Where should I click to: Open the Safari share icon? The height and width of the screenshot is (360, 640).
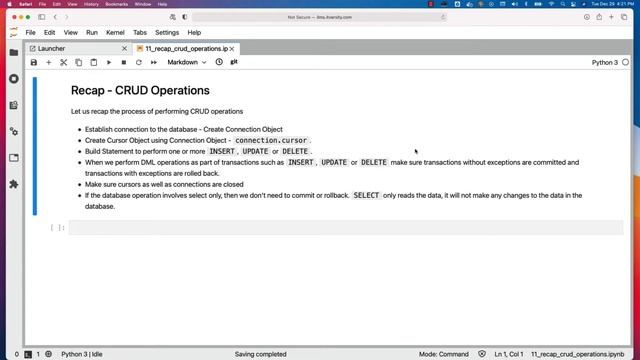pos(599,17)
